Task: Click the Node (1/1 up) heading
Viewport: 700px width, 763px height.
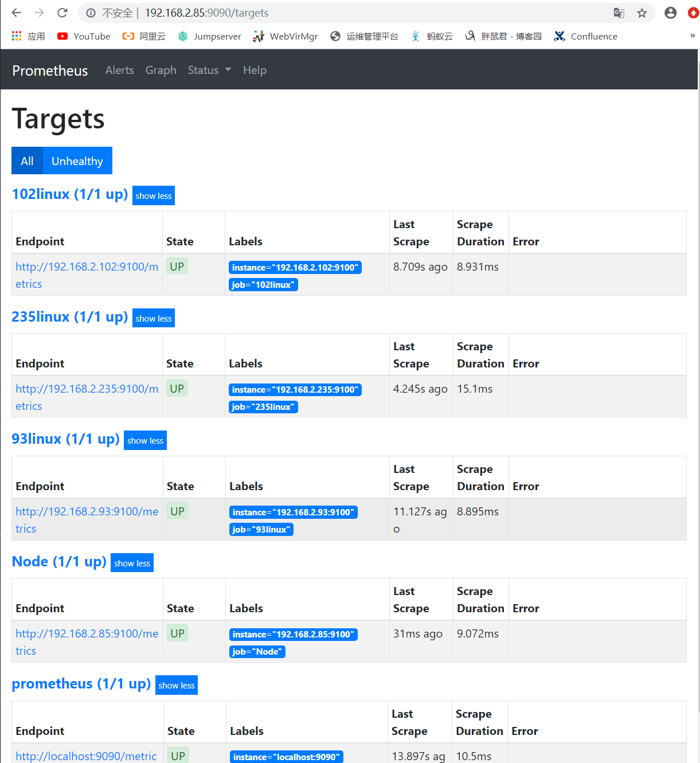Action: tap(59, 561)
